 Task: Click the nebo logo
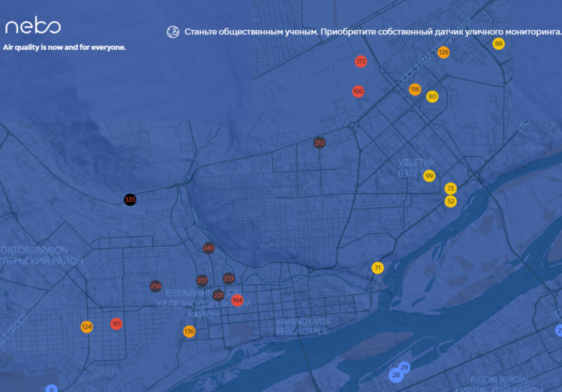(x=33, y=26)
